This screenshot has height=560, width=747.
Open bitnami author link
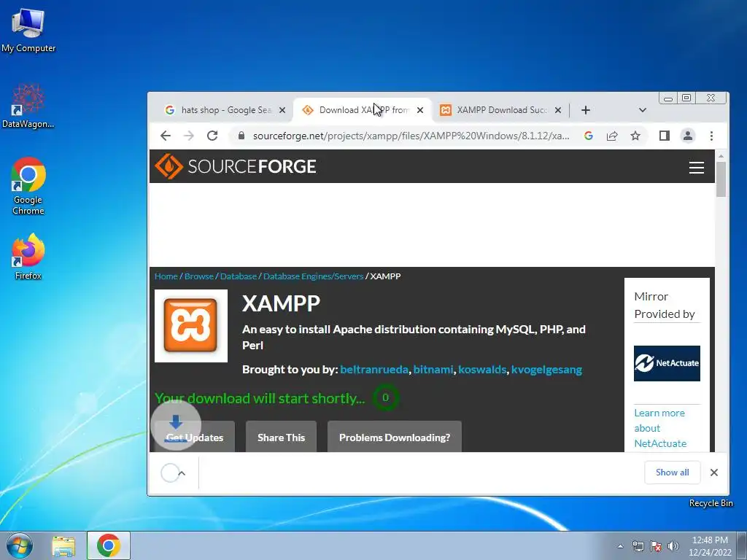coord(433,370)
